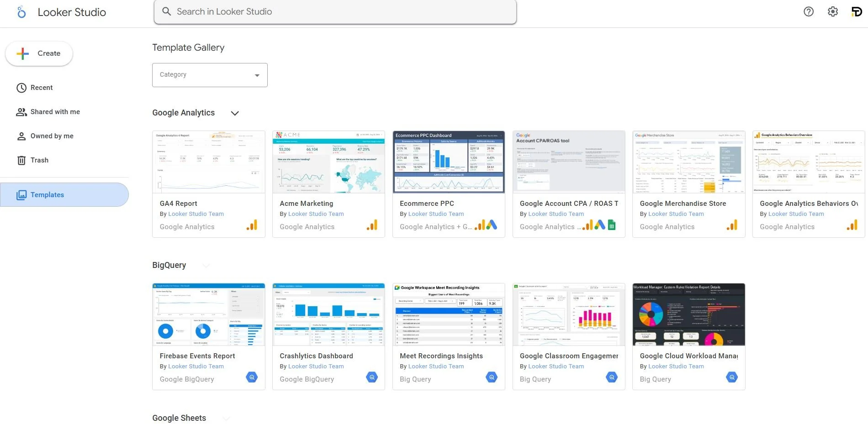Open GA4 Report template thumbnail
The height and width of the screenshot is (424, 868).
209,162
